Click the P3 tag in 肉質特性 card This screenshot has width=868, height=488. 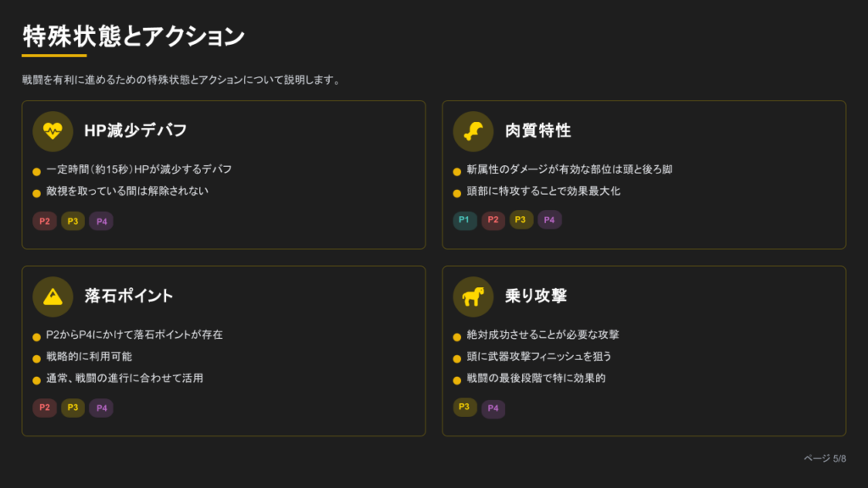tap(521, 220)
